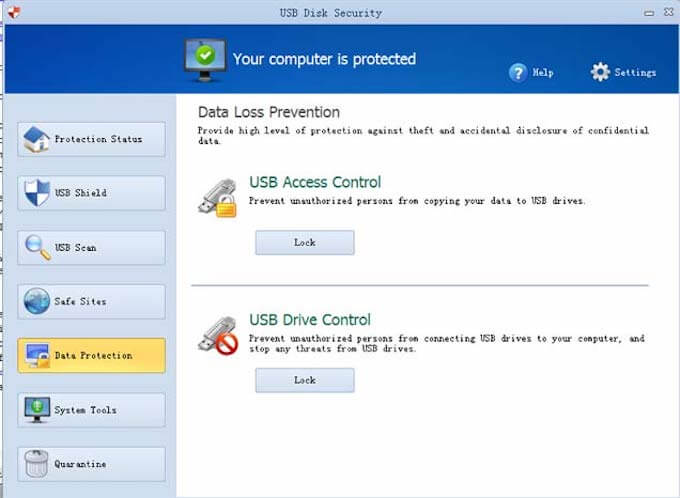680x498 pixels.
Task: Go to the Quarantine section
Action: tap(80, 464)
